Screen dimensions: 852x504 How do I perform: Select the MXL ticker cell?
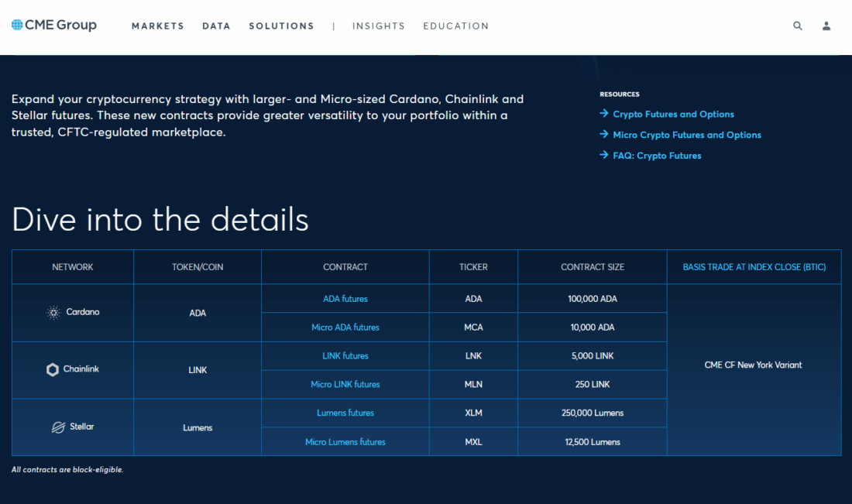click(473, 442)
